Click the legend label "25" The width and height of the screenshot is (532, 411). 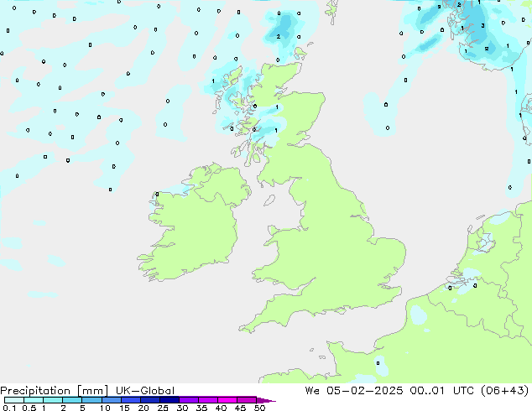(x=163, y=408)
